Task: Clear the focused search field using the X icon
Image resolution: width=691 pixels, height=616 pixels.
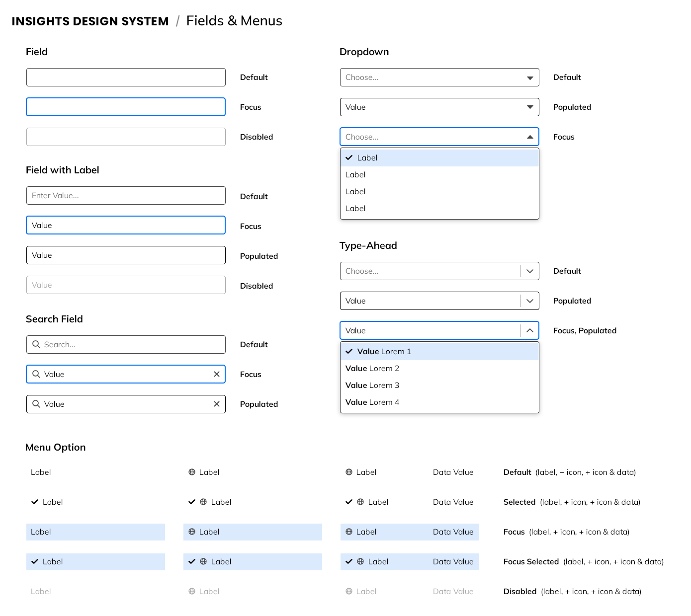Action: pos(216,374)
